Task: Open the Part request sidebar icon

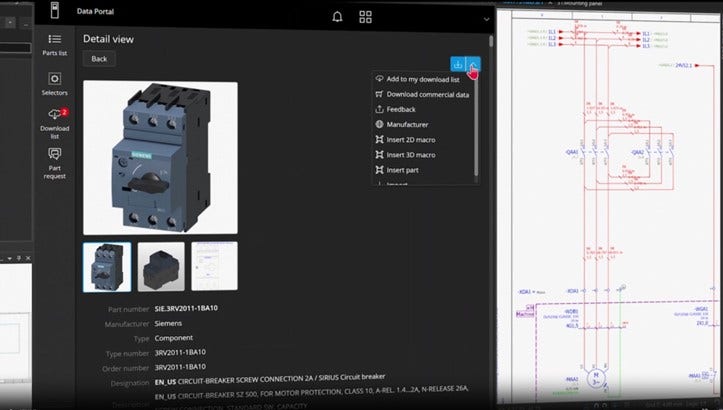Action: point(54,163)
